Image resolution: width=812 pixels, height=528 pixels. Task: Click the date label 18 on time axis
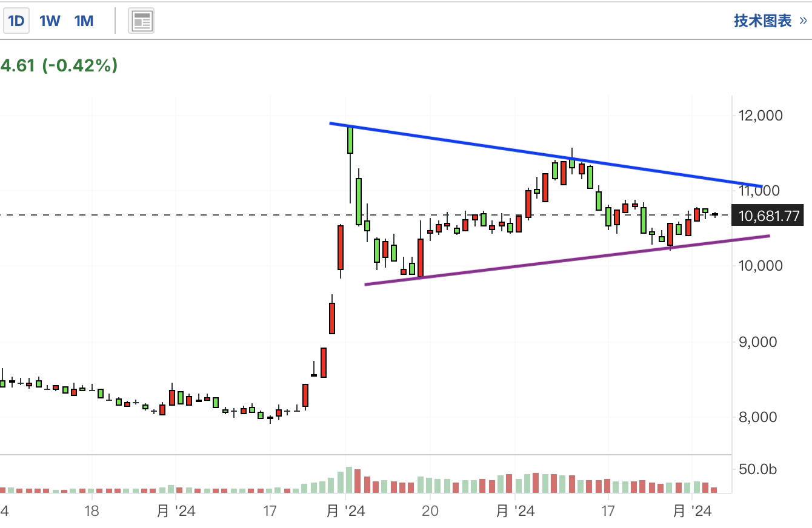[92, 511]
